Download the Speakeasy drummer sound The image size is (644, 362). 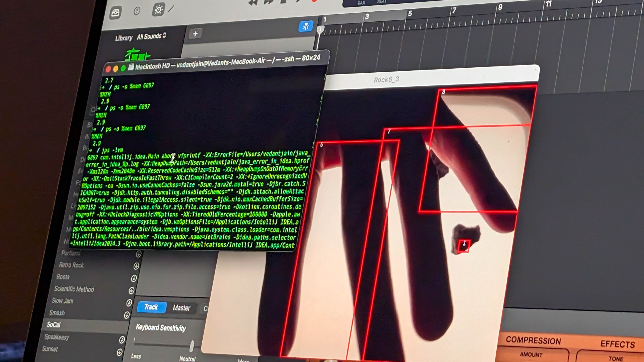122,340
